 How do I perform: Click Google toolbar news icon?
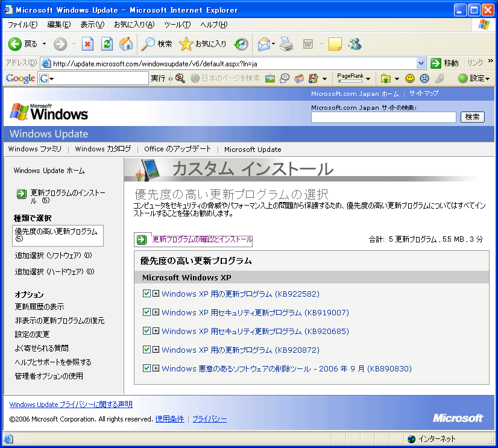coord(299,78)
